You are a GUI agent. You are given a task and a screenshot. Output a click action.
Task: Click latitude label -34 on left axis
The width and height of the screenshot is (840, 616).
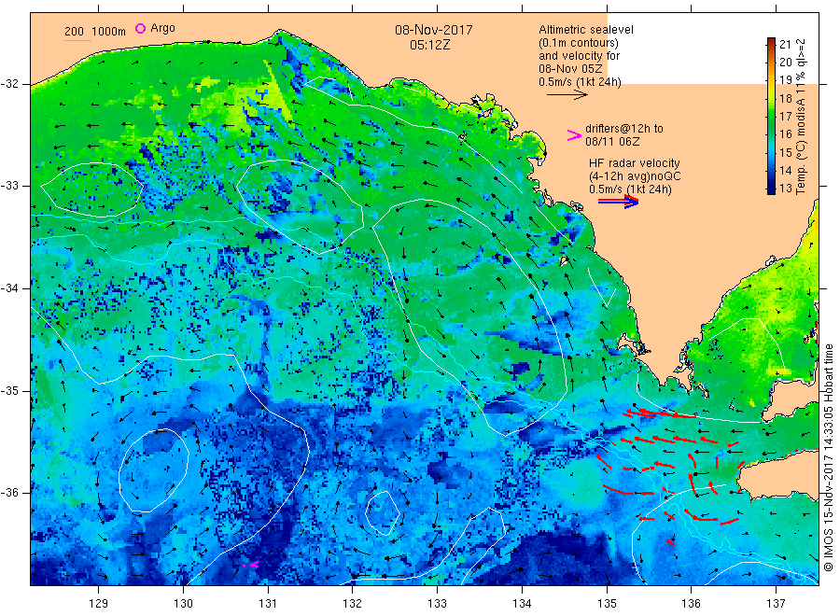pyautogui.click(x=10, y=288)
